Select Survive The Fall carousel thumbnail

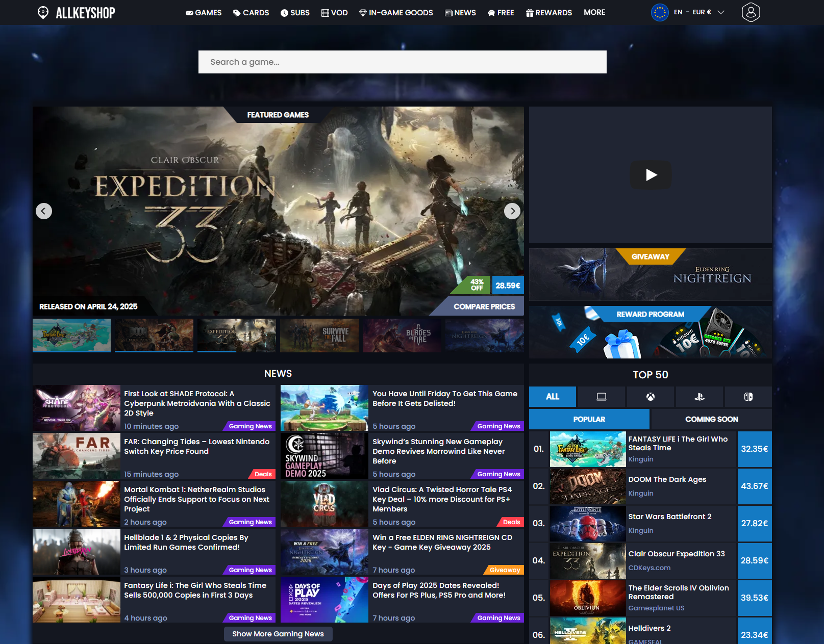pyautogui.click(x=319, y=336)
